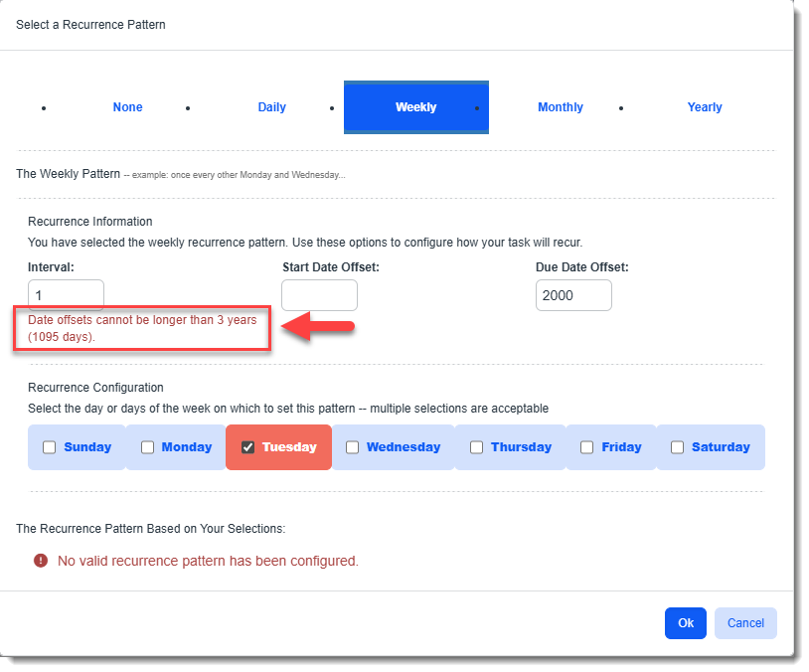Select the Thursday checkbox
This screenshot has height=672, width=809.
coord(477,447)
